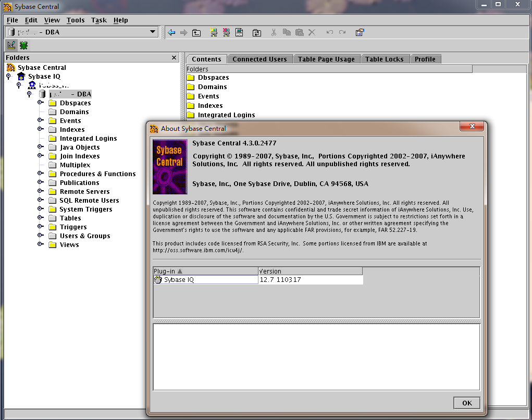Click the Cut scissors icon
Viewport: 532px width, 420px height.
pos(274,33)
